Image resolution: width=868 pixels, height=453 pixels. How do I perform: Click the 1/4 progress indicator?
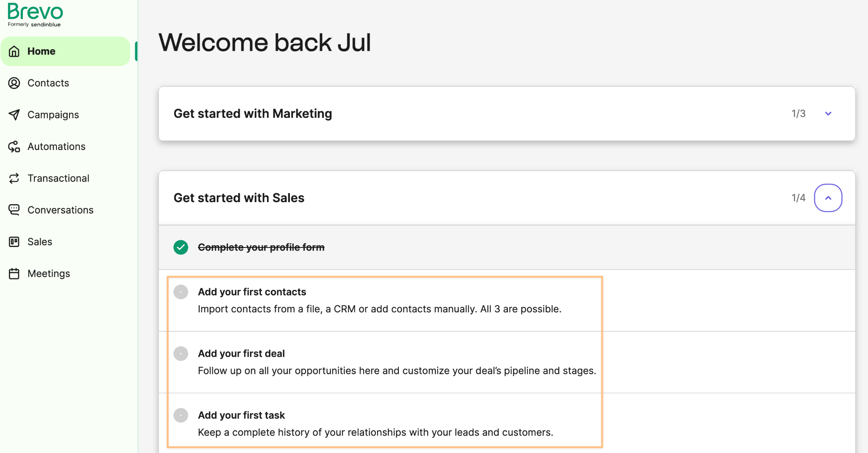tap(798, 198)
